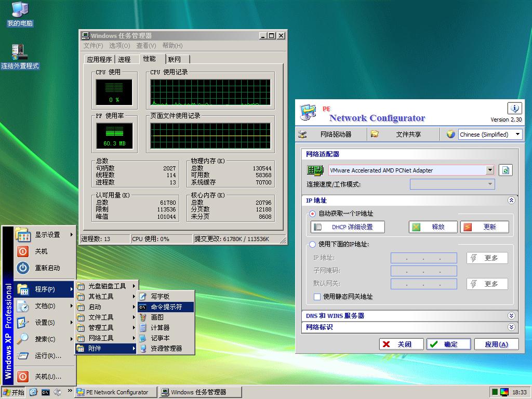Switch to PE Network Configurator taskbar button
This screenshot has width=532, height=399.
click(x=116, y=392)
